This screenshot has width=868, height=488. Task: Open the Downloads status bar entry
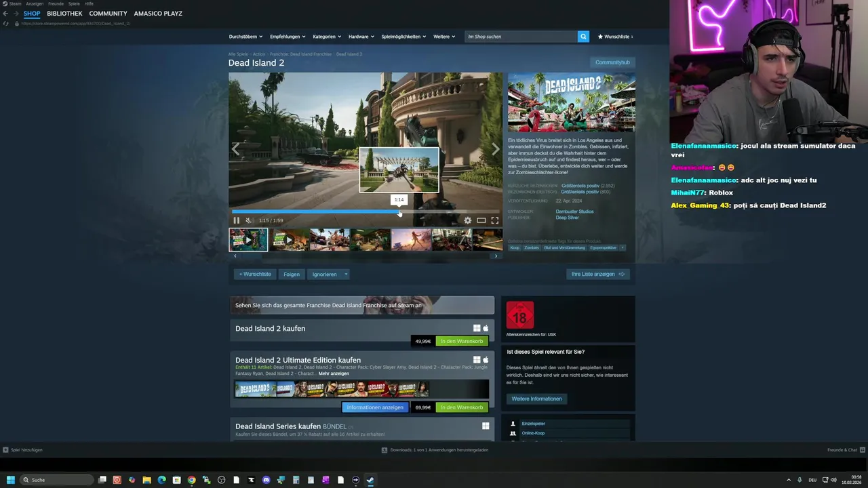pyautogui.click(x=435, y=450)
